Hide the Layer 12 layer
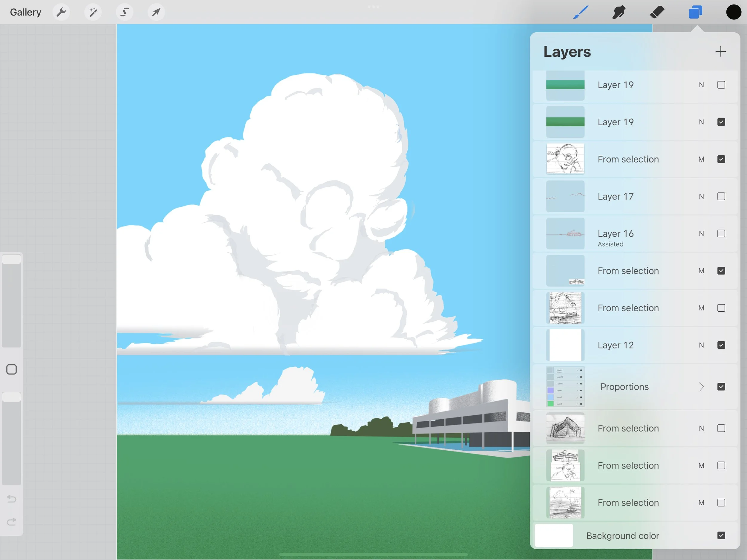Screen dimensions: 747x560 [721, 345]
